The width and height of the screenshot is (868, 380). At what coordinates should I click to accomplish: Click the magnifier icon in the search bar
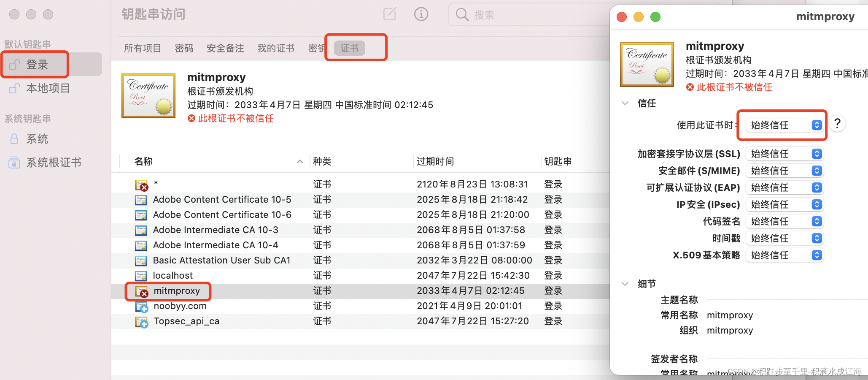coord(462,14)
